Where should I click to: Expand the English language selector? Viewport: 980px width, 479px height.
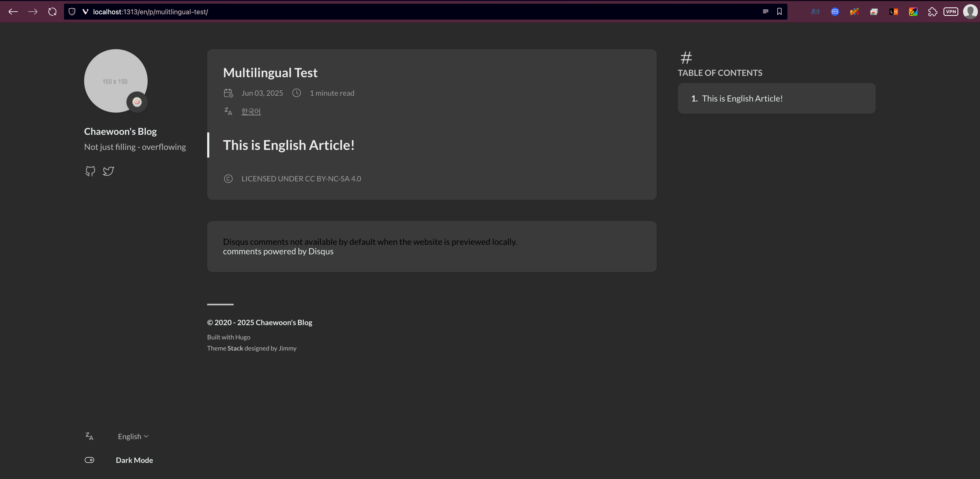132,436
